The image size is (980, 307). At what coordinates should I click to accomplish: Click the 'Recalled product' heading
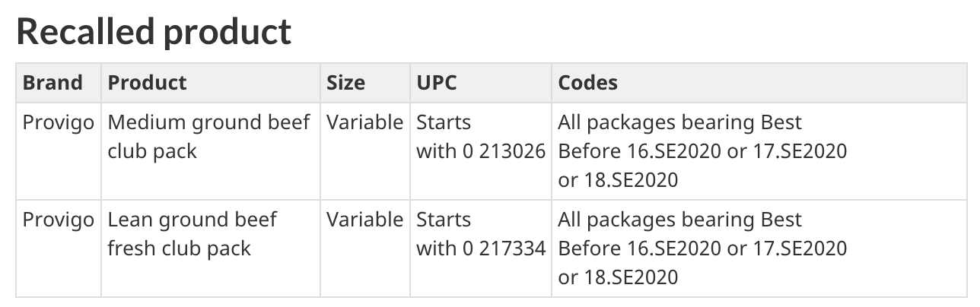154,31
